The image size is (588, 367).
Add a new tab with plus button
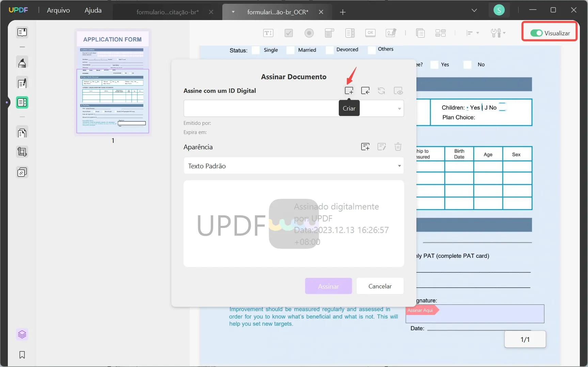343,12
